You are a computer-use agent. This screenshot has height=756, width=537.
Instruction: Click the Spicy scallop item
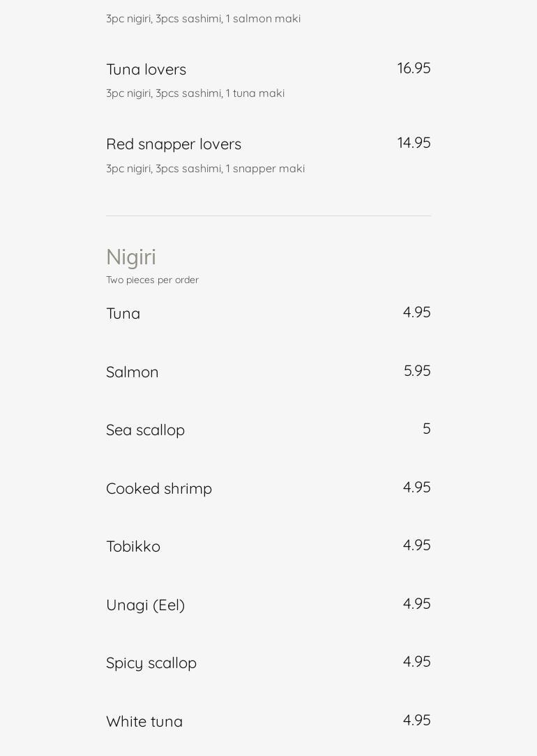point(151,663)
